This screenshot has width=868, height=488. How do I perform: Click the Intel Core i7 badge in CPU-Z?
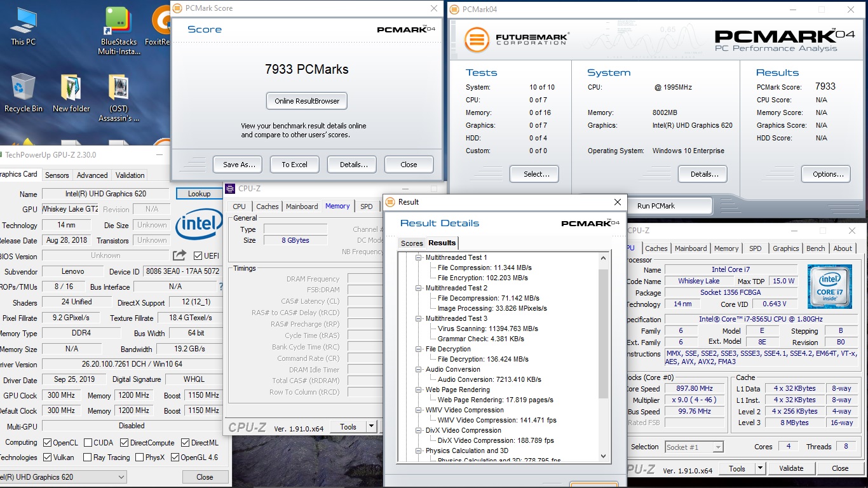829,287
